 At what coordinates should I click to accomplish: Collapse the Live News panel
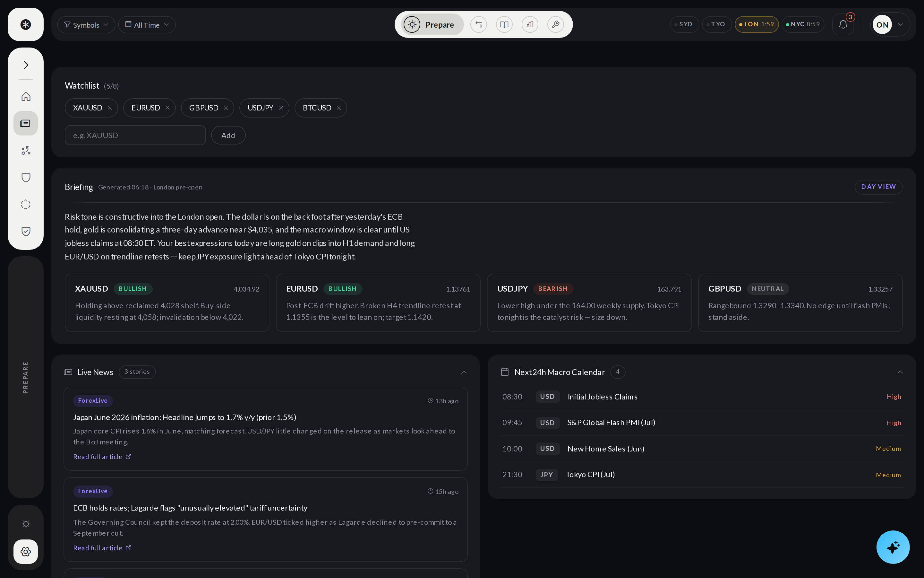[464, 372]
